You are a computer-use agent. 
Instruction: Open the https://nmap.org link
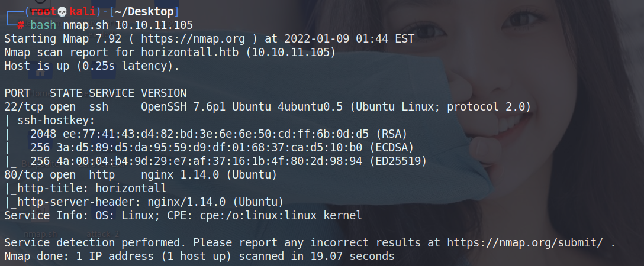click(x=193, y=39)
